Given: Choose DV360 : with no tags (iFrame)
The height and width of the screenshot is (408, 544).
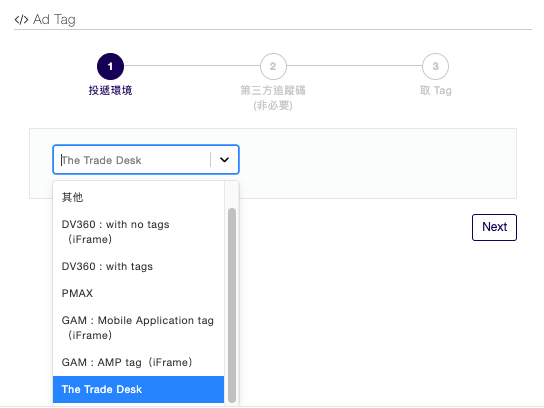Looking at the screenshot, I should pos(138,232).
